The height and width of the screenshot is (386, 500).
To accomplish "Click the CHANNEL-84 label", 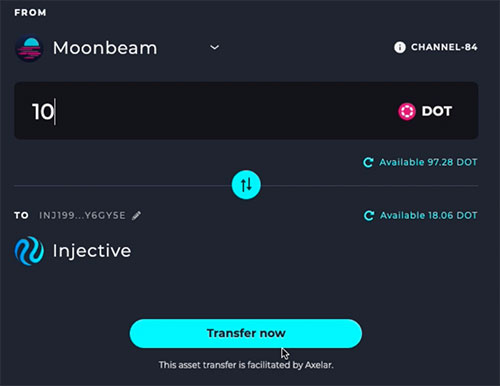I will click(x=444, y=47).
